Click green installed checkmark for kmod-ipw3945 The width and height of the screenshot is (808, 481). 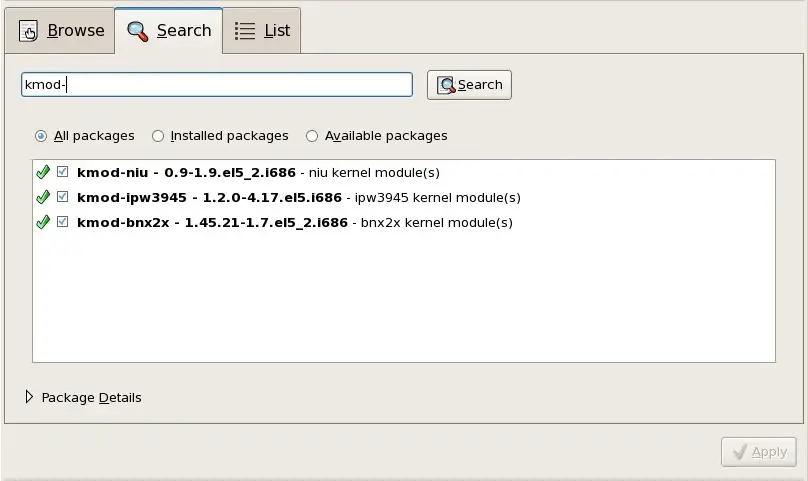[x=43, y=197]
